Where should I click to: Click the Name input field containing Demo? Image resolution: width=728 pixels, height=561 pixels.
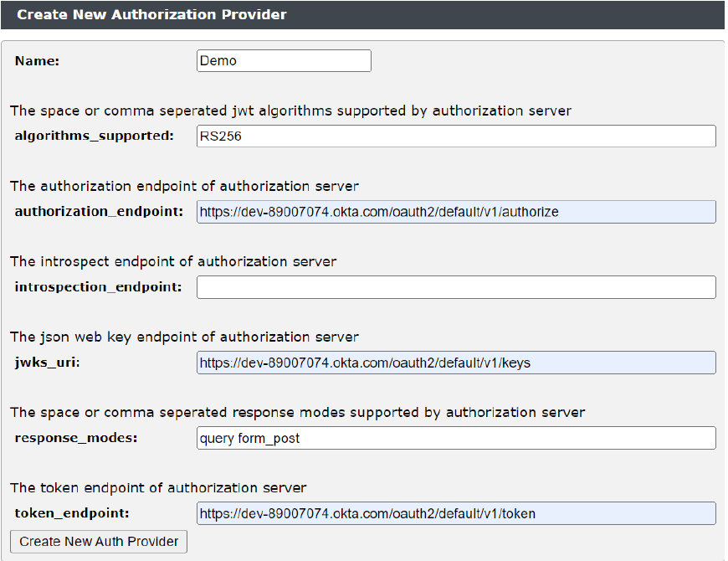[x=284, y=61]
